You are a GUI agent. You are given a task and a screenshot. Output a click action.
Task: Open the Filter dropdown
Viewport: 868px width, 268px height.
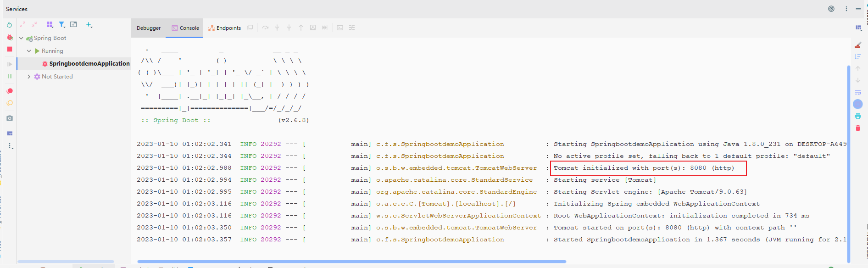coord(62,25)
